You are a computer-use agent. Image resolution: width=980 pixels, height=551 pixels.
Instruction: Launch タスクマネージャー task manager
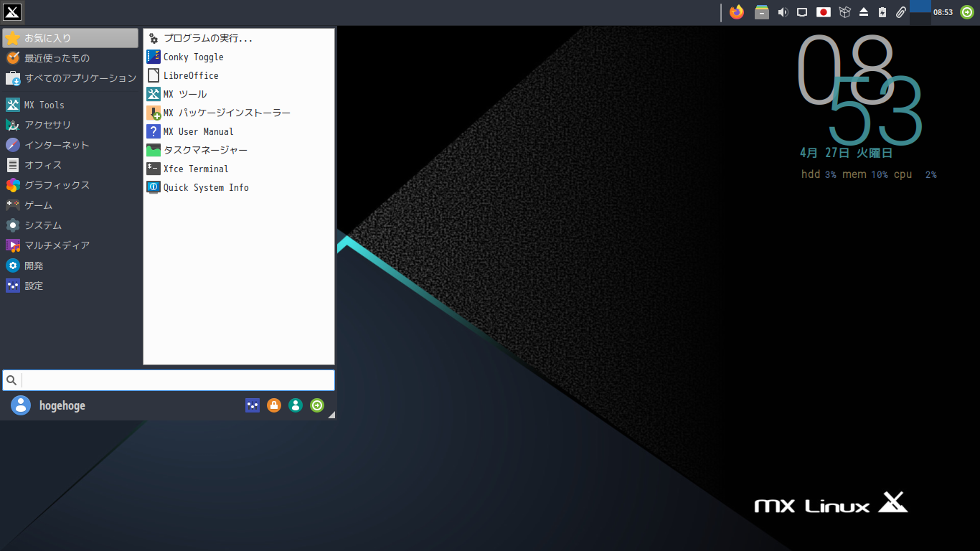coord(239,150)
